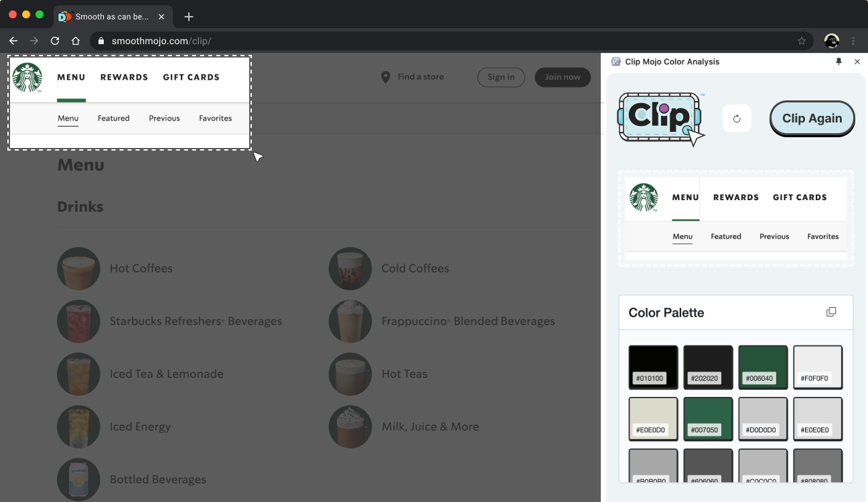The width and height of the screenshot is (868, 502).
Task: Go to browser home icon
Action: (76, 41)
